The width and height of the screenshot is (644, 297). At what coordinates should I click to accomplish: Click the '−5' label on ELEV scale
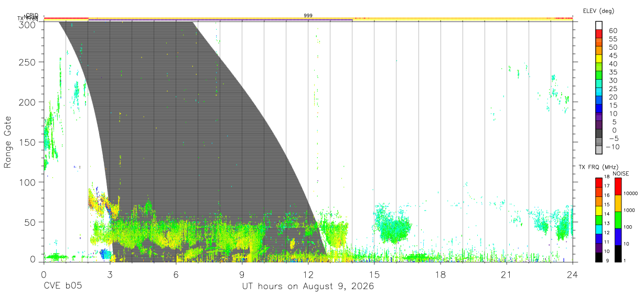[614, 139]
